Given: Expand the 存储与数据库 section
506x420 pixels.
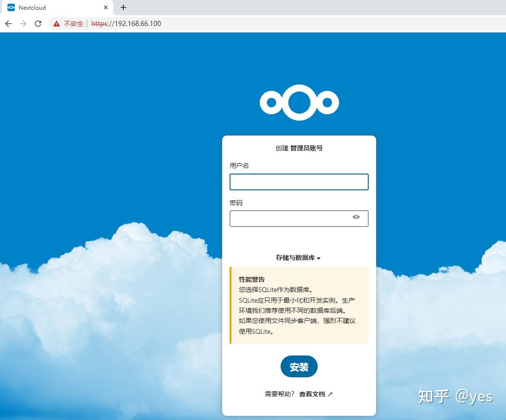Looking at the screenshot, I should (298, 258).
